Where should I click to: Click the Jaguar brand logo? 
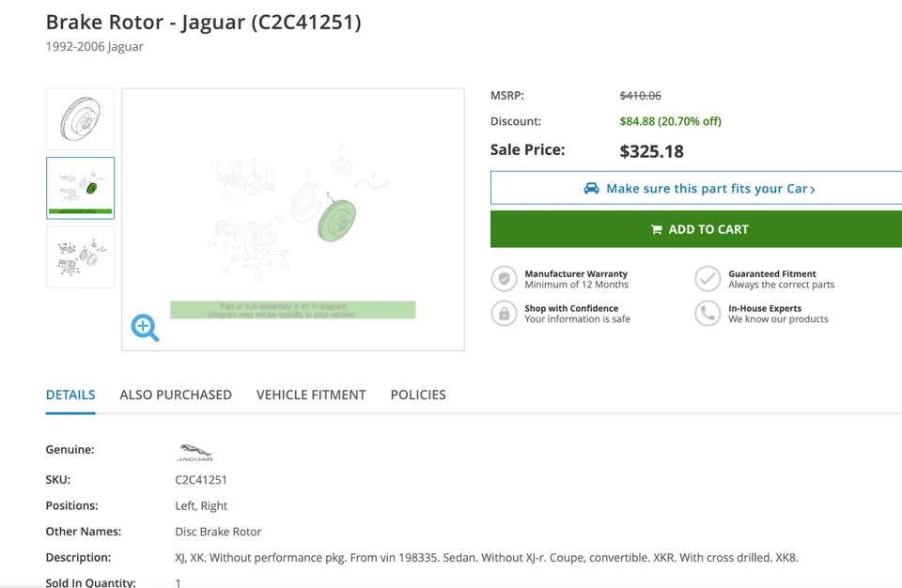(195, 453)
